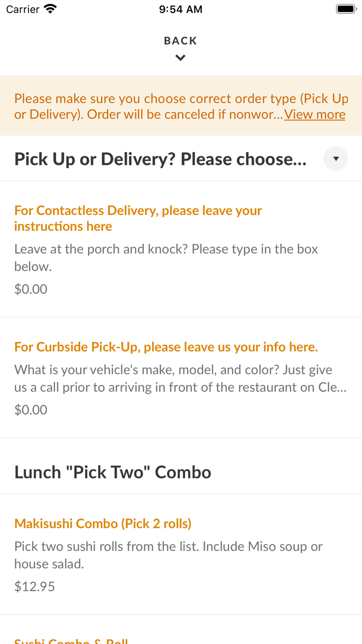Tap the Wi-Fi icon in status bar

50,9
